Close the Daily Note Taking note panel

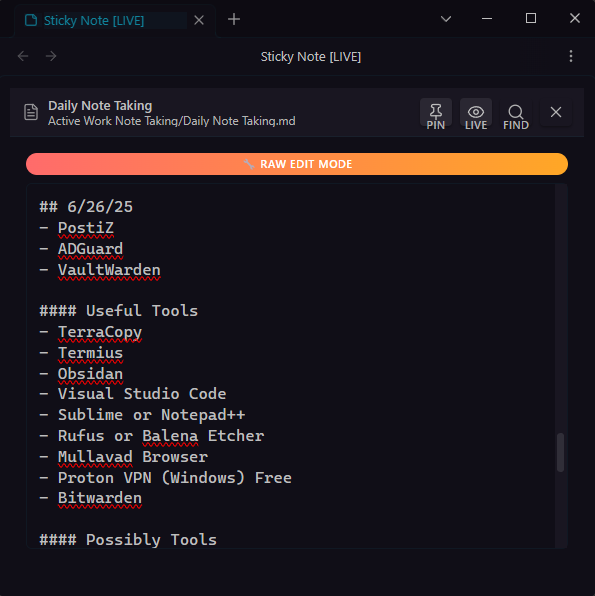pos(556,112)
